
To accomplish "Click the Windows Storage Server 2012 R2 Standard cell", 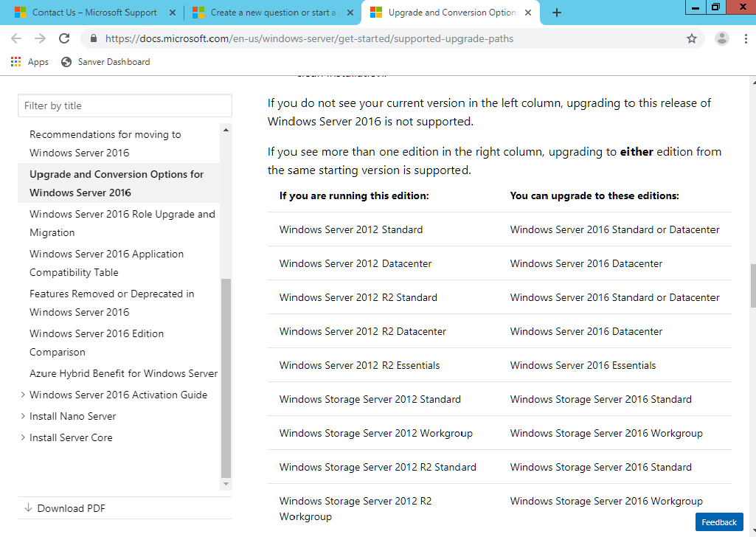I will 378,467.
